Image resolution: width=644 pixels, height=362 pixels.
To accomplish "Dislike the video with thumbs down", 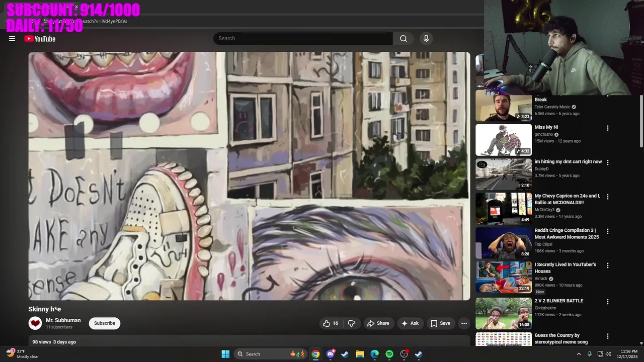I will click(351, 323).
